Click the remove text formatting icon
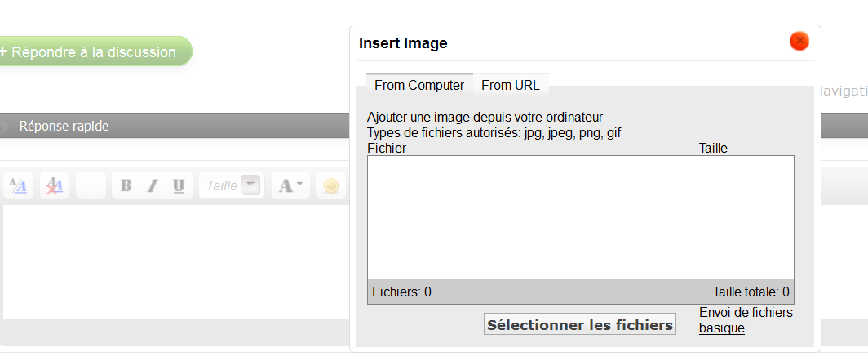The width and height of the screenshot is (868, 361). pos(55,186)
